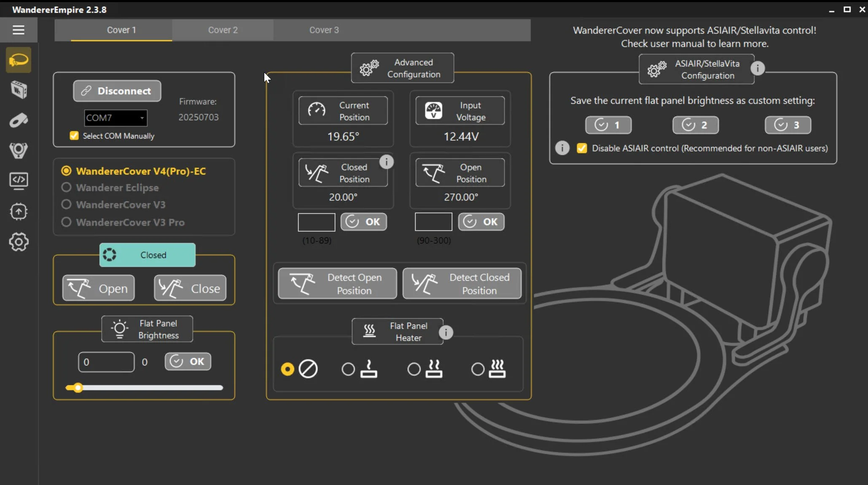Open the settings gear in sidebar
The image size is (868, 485).
(x=19, y=242)
